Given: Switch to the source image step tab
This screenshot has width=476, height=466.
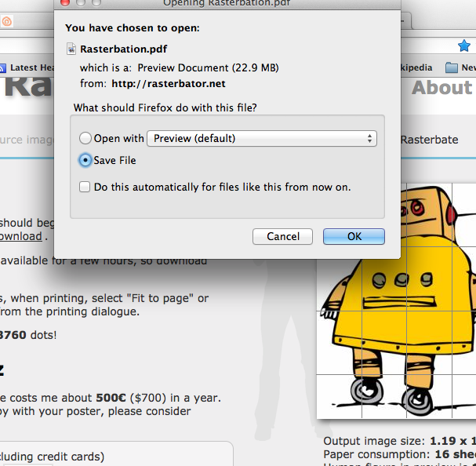Looking at the screenshot, I should [x=27, y=140].
